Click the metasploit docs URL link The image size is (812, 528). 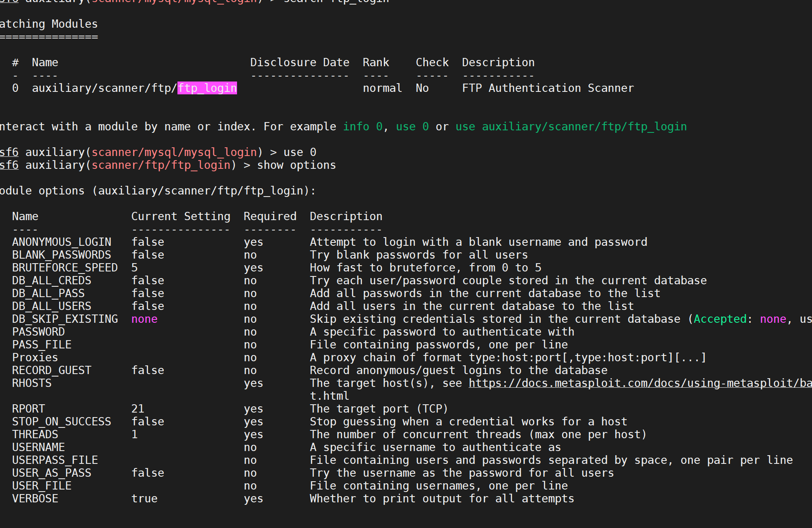click(640, 383)
